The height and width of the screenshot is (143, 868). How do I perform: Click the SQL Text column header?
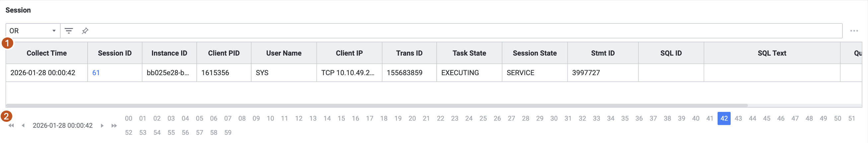[x=772, y=53]
